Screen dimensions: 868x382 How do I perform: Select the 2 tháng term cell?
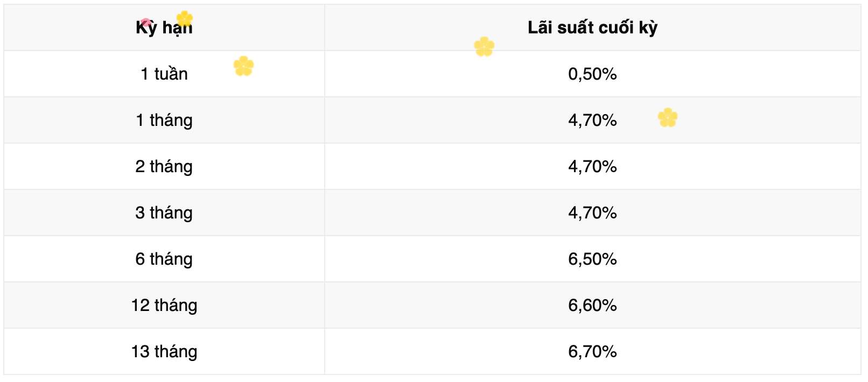tap(164, 166)
